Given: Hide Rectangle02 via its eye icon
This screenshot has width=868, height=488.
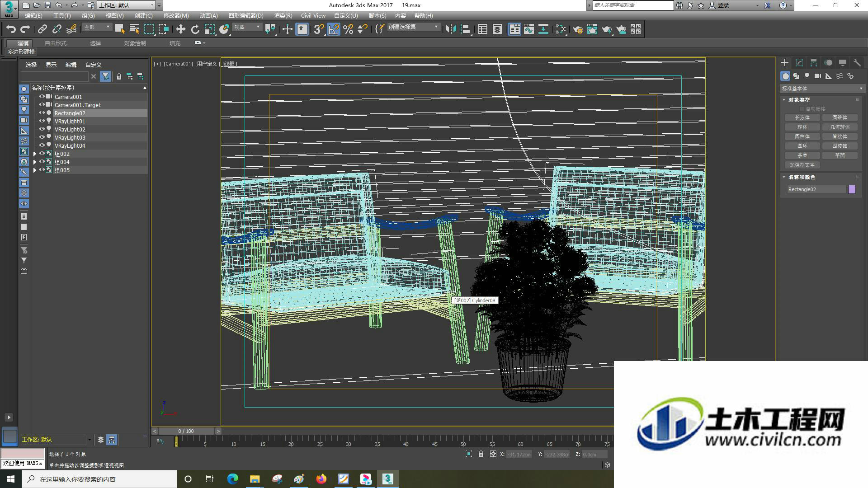Looking at the screenshot, I should coord(42,113).
